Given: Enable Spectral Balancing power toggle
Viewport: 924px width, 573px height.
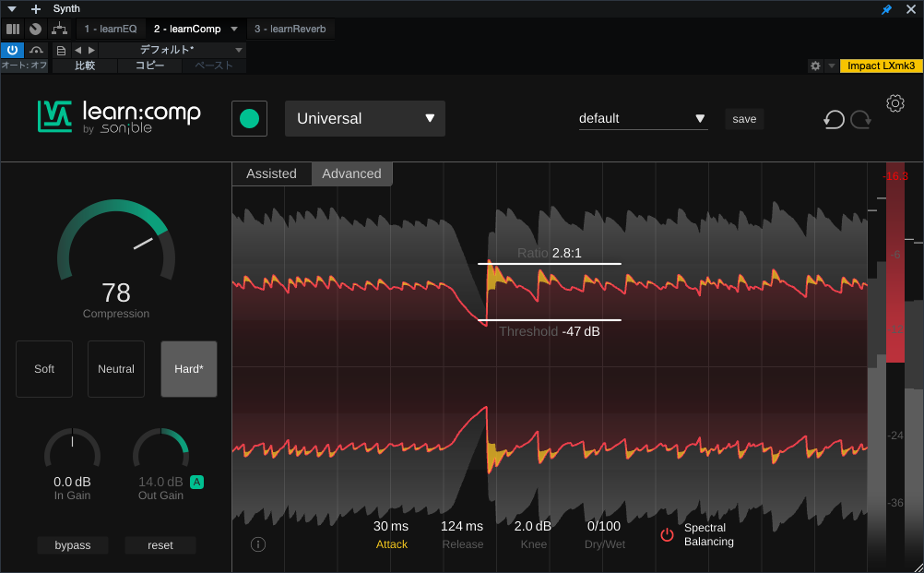Looking at the screenshot, I should pyautogui.click(x=667, y=535).
